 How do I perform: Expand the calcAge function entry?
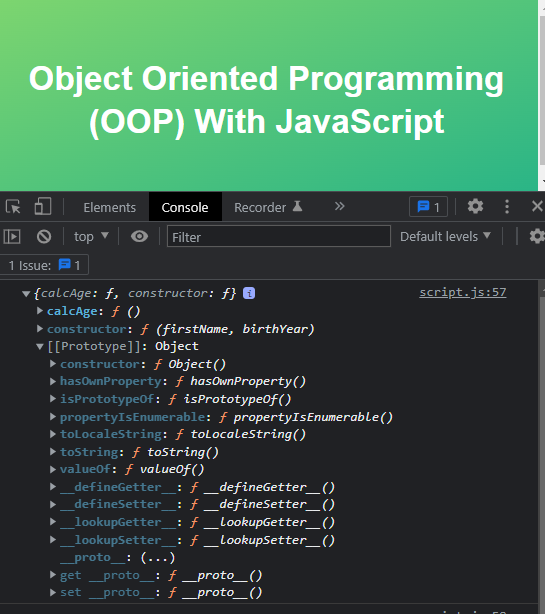click(x=40, y=311)
